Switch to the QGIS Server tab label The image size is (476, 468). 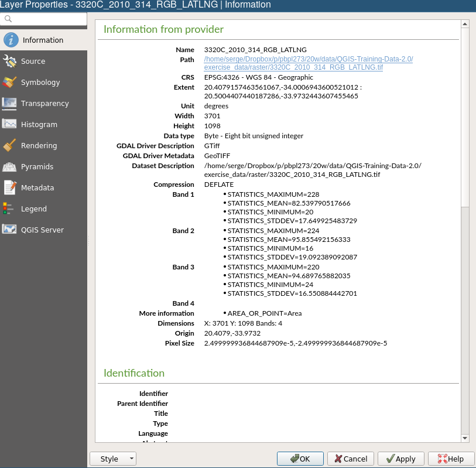(42, 230)
